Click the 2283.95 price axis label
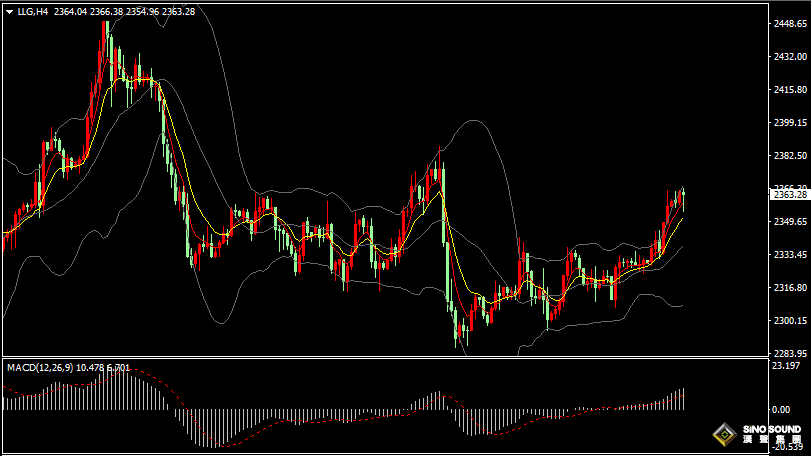The image size is (811, 456). (790, 353)
